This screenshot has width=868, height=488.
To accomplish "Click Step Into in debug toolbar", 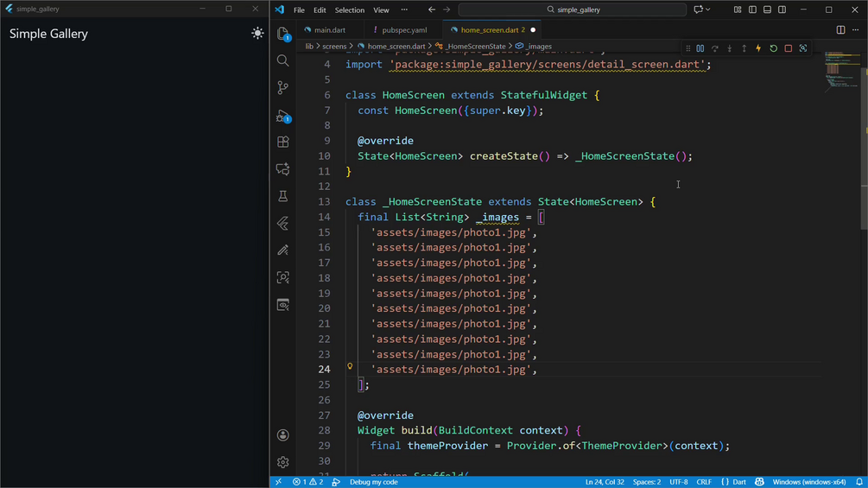I will click(730, 48).
